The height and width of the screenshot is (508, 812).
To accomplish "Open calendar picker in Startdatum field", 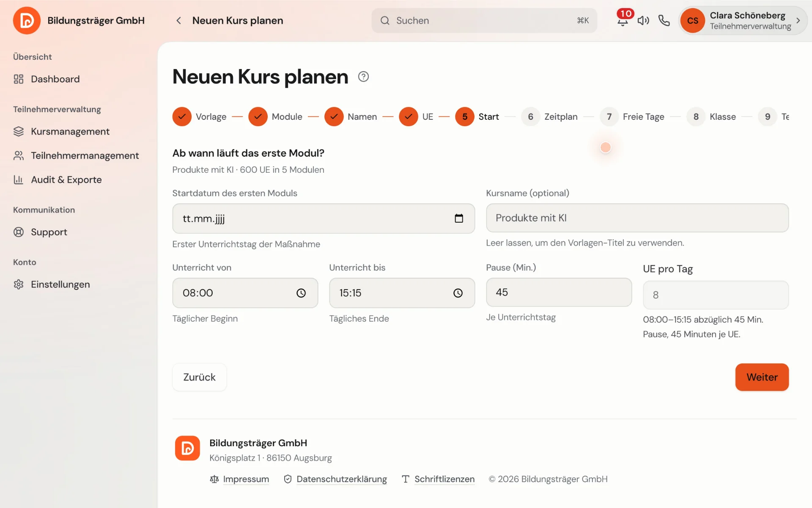I will coord(459,218).
